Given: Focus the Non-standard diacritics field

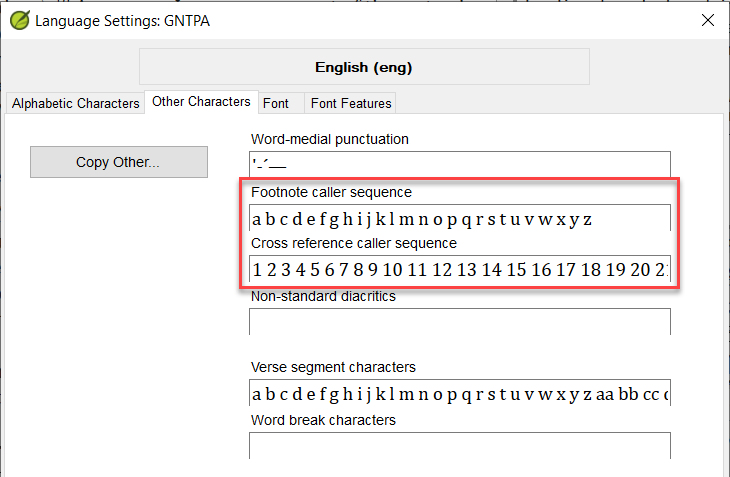Looking at the screenshot, I should pos(460,322).
